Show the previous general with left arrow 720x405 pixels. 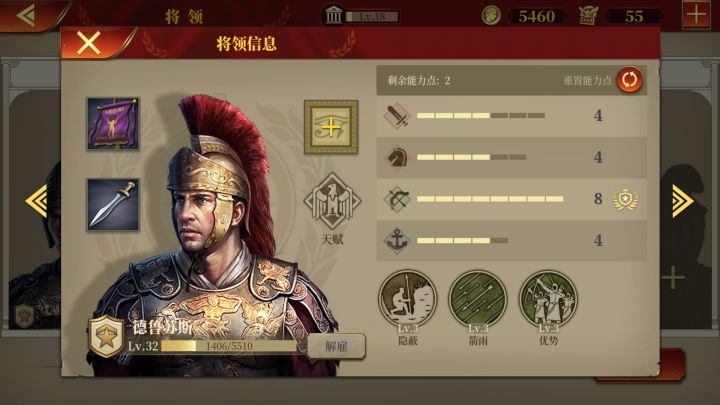(x=37, y=201)
